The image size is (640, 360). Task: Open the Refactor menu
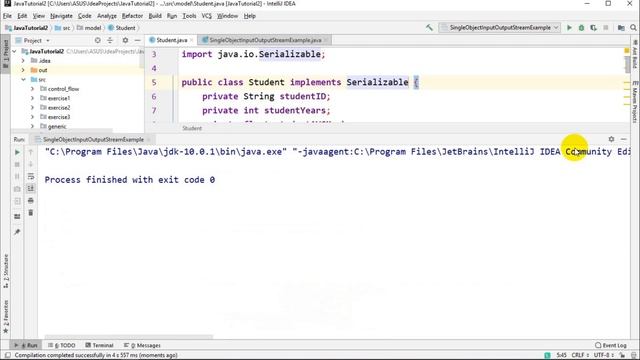tap(132, 16)
